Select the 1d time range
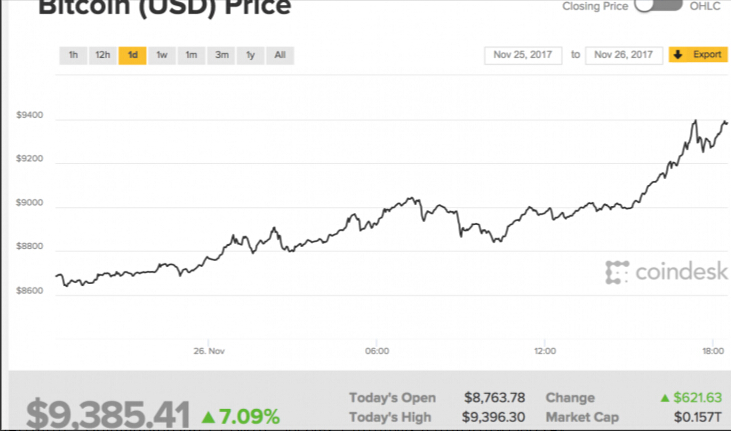This screenshot has width=731, height=431. tap(132, 55)
